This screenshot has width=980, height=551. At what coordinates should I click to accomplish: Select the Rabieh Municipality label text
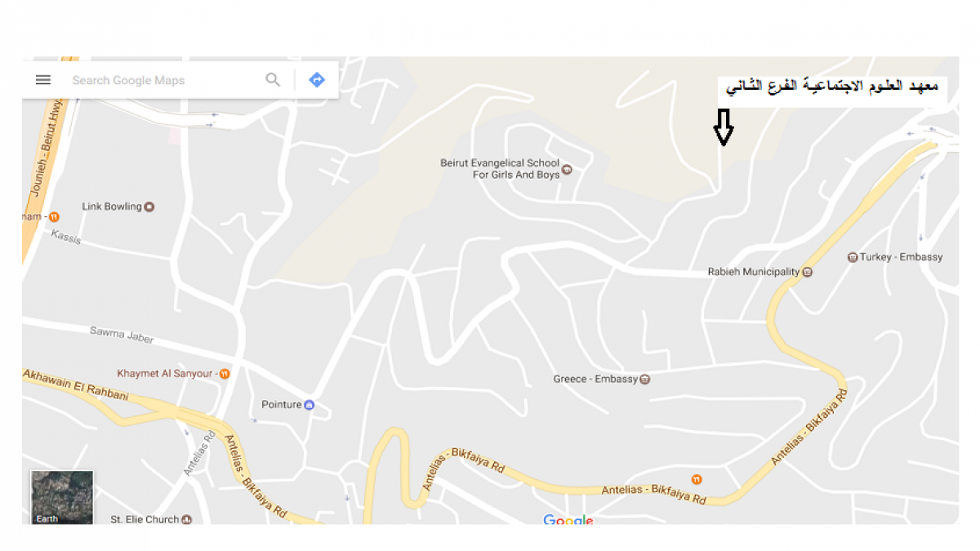pos(753,272)
